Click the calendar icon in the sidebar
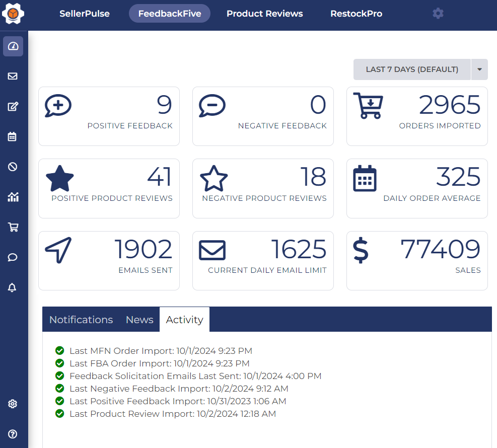Screen dimensions: 497x448 click(13, 136)
